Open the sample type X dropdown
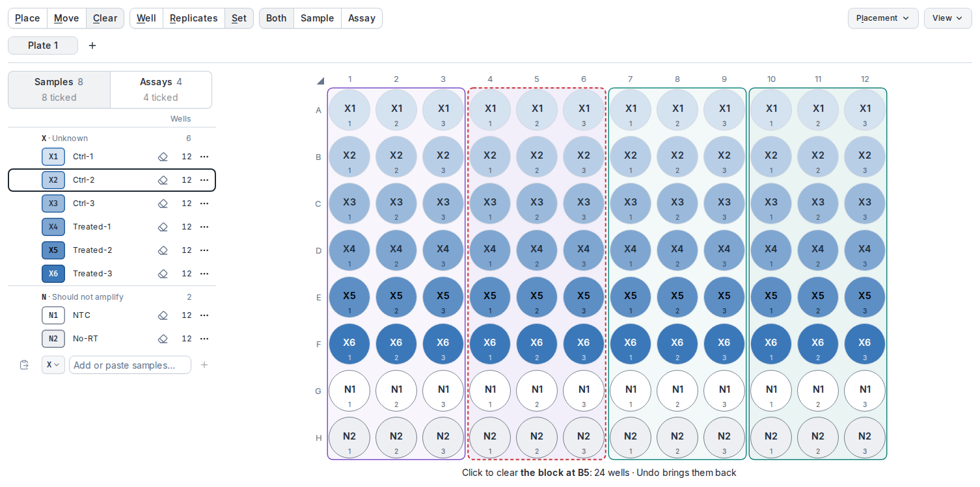This screenshot has width=980, height=487. 53,365
